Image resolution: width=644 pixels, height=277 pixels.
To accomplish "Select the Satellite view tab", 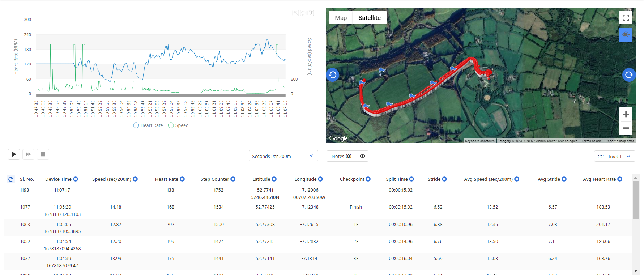I will (369, 18).
